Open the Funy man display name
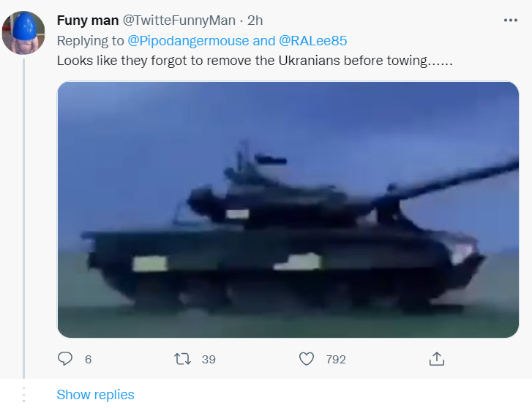The width and height of the screenshot is (532, 408). [x=88, y=20]
